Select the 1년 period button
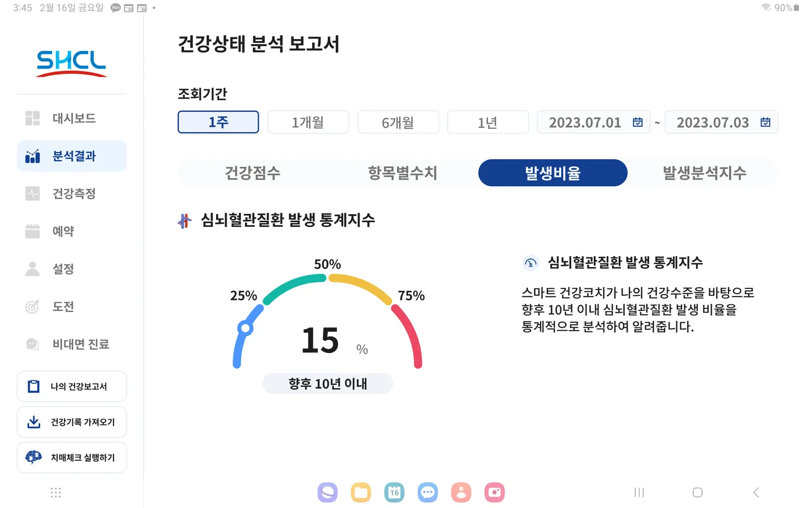The height and width of the screenshot is (508, 812). coord(488,122)
